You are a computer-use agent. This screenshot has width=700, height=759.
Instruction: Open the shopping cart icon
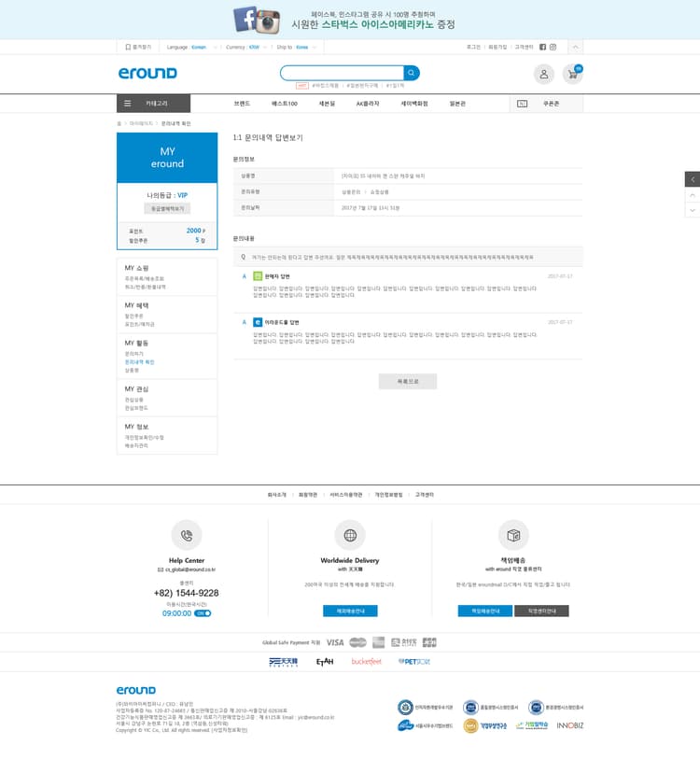tap(573, 74)
